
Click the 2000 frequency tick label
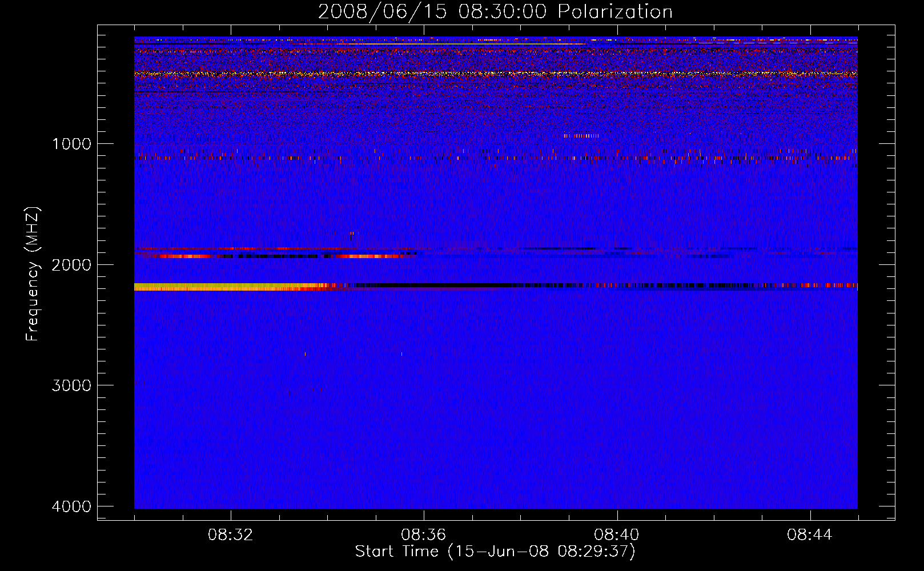pyautogui.click(x=71, y=264)
